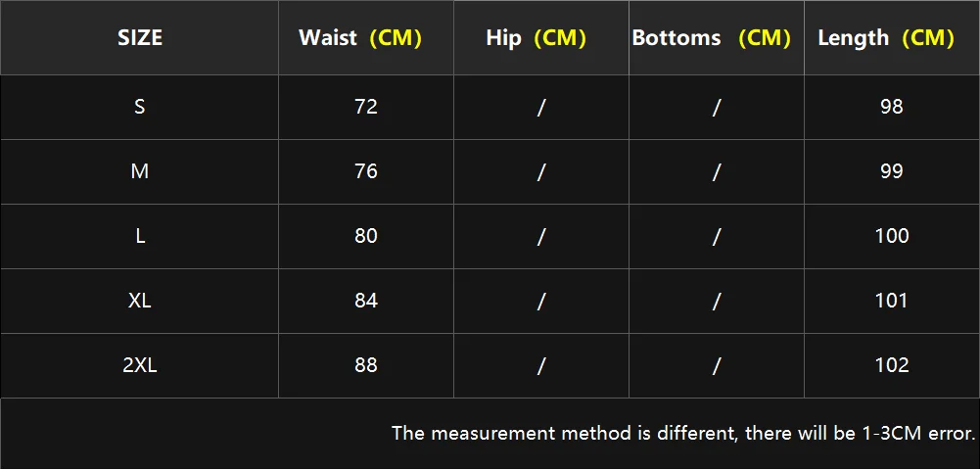
Task: Select the waist value 72
Action: click(366, 107)
